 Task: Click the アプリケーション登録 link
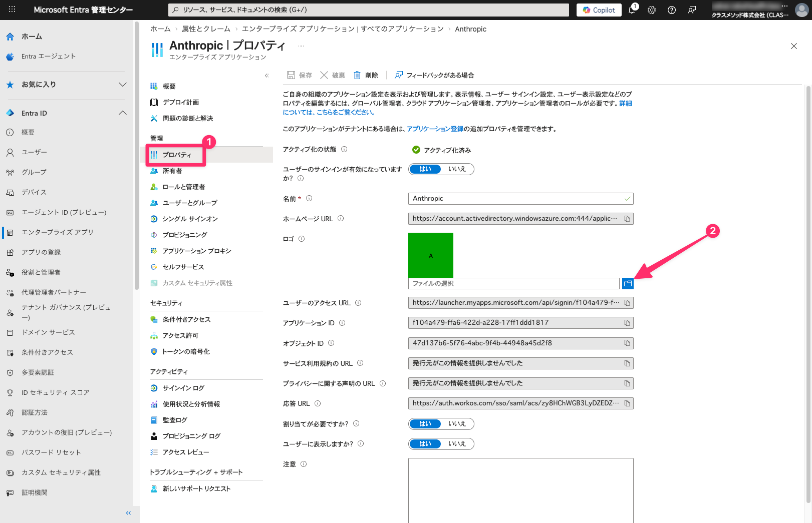click(435, 129)
